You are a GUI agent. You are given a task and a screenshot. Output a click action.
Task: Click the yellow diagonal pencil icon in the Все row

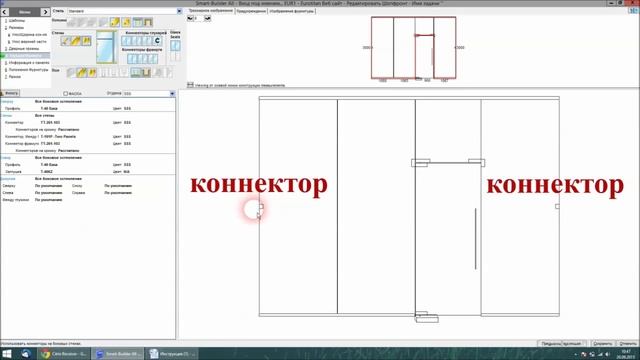[x=82, y=73]
